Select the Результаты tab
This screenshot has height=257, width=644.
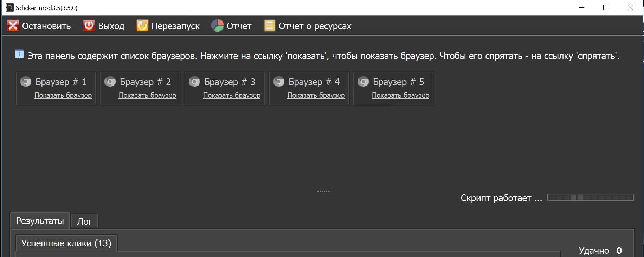coord(40,221)
